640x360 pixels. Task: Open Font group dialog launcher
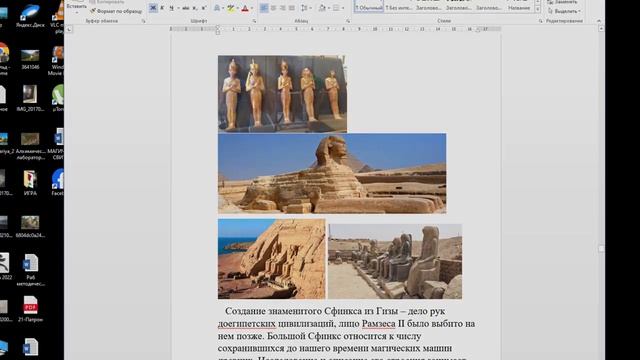[x=254, y=21]
